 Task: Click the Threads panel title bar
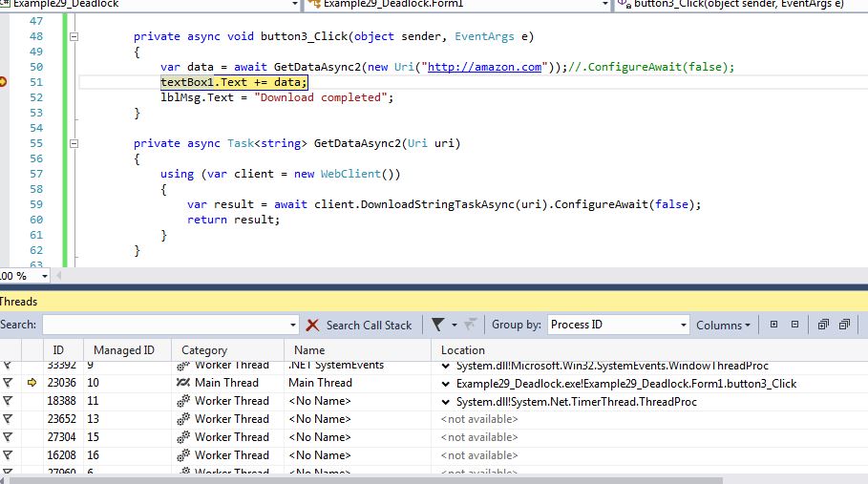point(434,302)
